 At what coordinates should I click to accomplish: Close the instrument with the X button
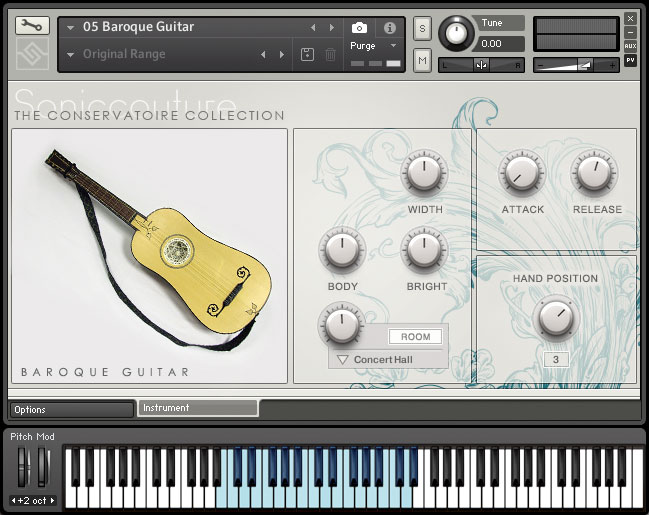coord(630,18)
